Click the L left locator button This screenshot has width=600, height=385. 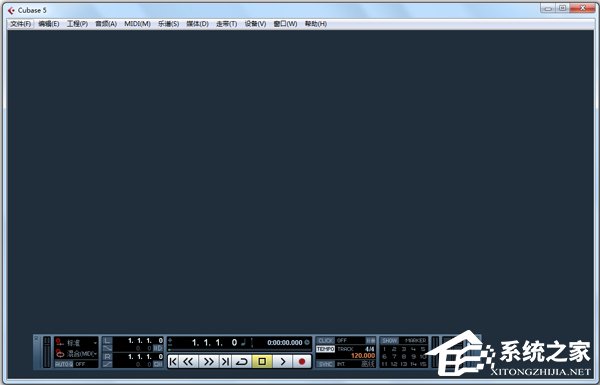pyautogui.click(x=108, y=340)
